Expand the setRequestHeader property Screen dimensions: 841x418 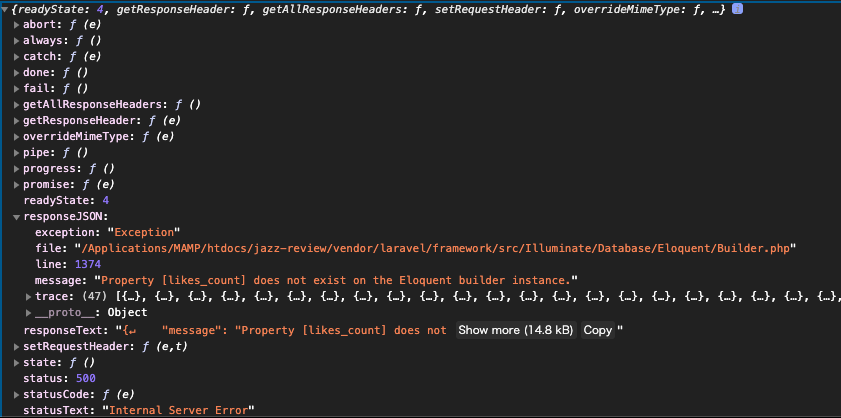(x=17, y=347)
